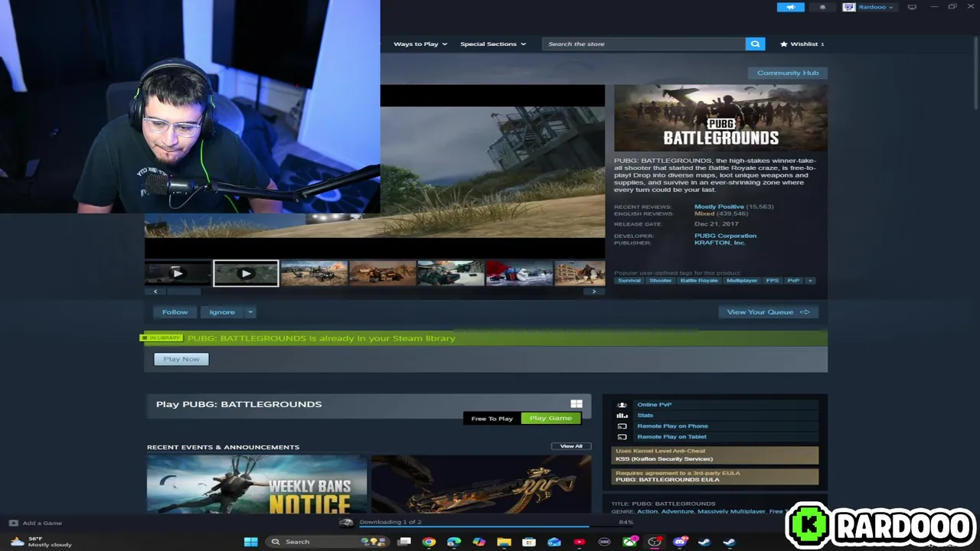The height and width of the screenshot is (551, 980).
Task: Open the weather widget showing Mostly cloudy
Action: pos(41,542)
